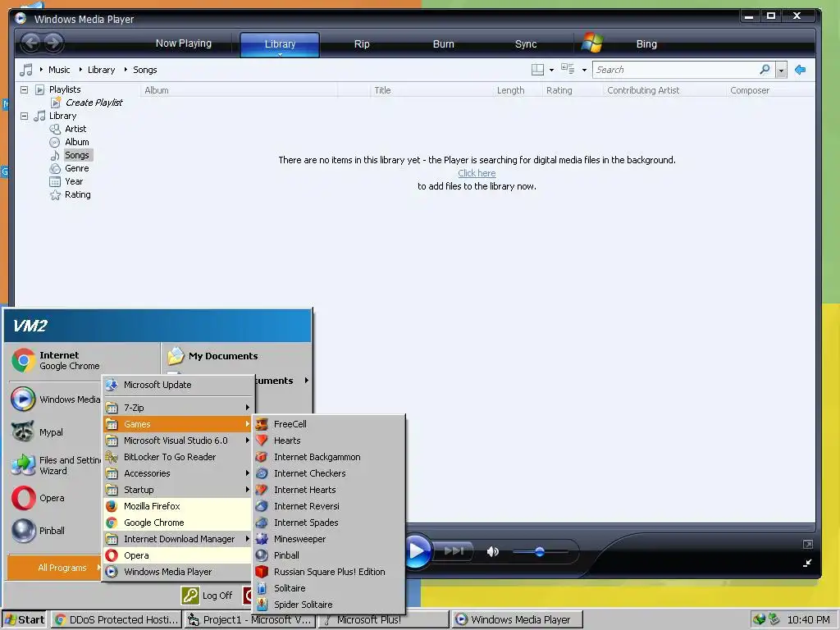The image size is (840, 630).
Task: Go forward with the Media Player forward arrow
Action: tap(53, 43)
